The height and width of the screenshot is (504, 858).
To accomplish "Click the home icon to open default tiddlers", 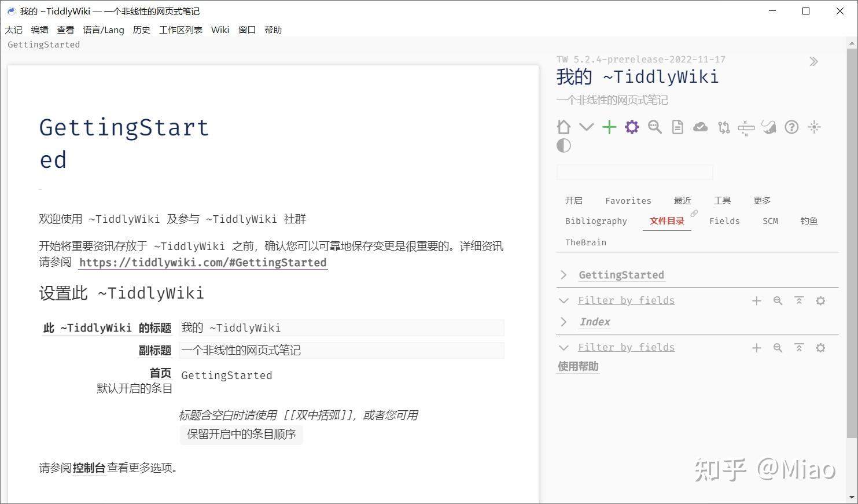I will 563,127.
